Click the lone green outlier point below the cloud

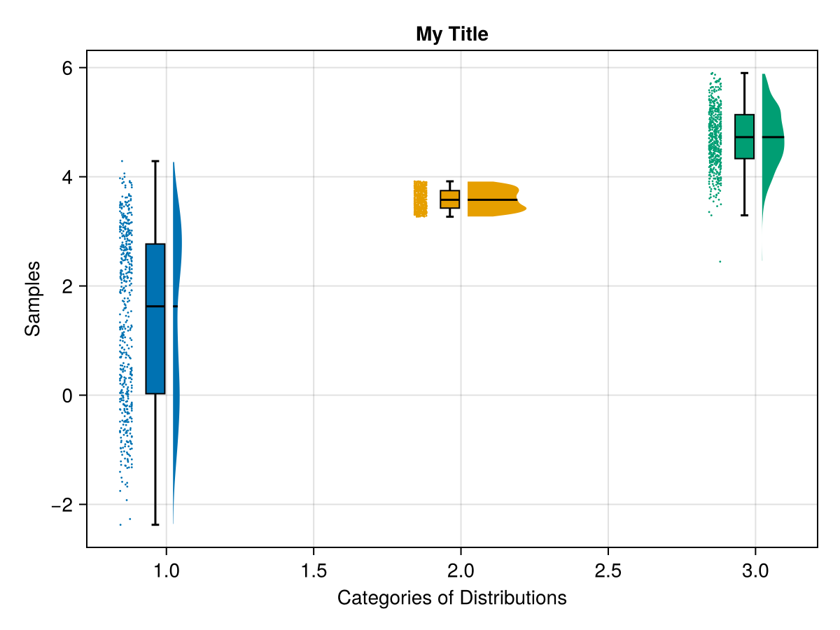[x=720, y=261]
